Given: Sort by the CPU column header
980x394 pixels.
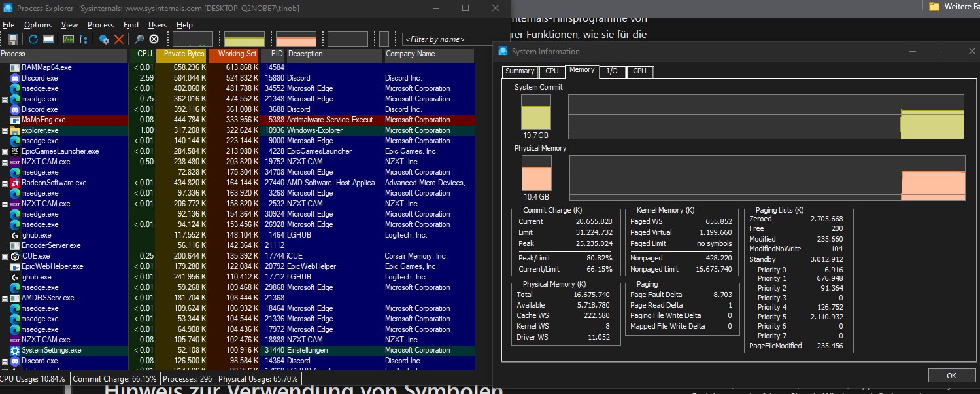Looking at the screenshot, I should click(x=143, y=55).
